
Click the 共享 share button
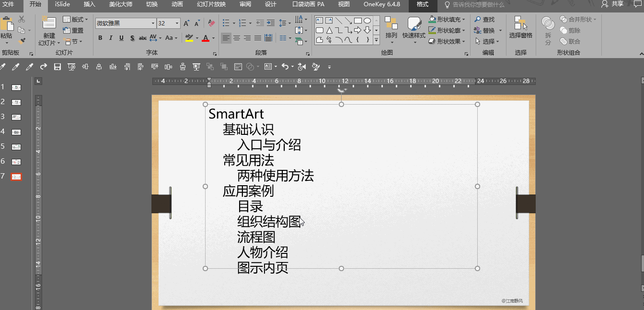[613, 4]
